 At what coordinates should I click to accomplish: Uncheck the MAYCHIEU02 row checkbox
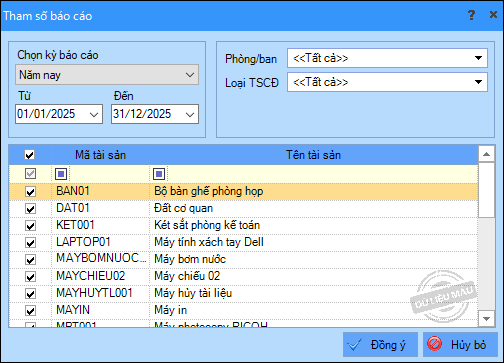point(30,277)
